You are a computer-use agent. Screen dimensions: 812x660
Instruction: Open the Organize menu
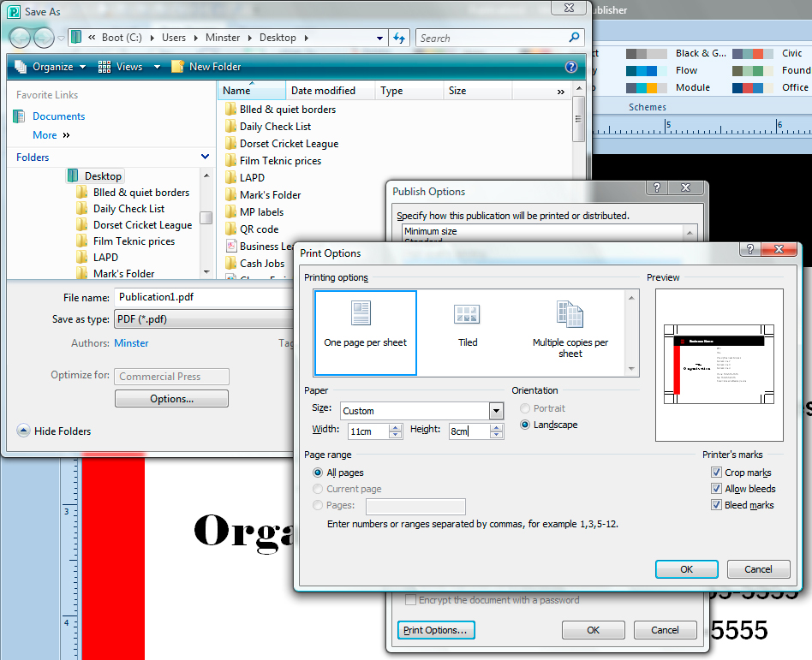(49, 67)
